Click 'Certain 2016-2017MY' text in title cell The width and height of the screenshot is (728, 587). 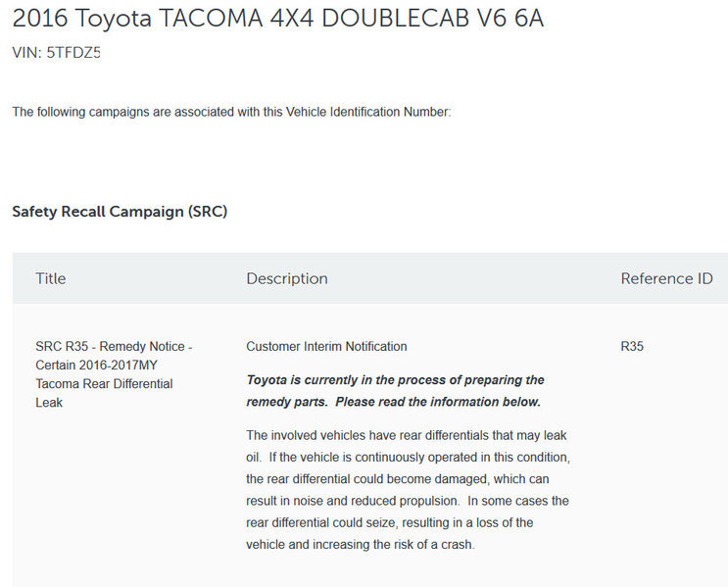coord(96,365)
